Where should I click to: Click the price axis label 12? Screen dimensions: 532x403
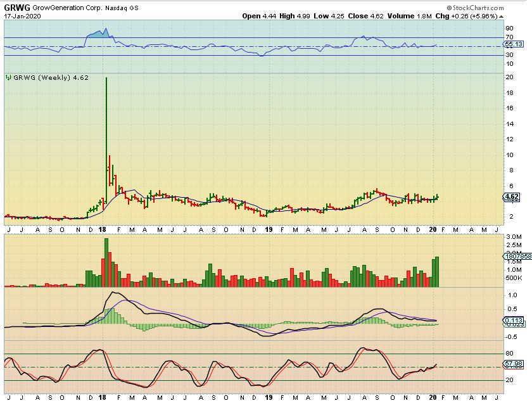click(x=509, y=139)
